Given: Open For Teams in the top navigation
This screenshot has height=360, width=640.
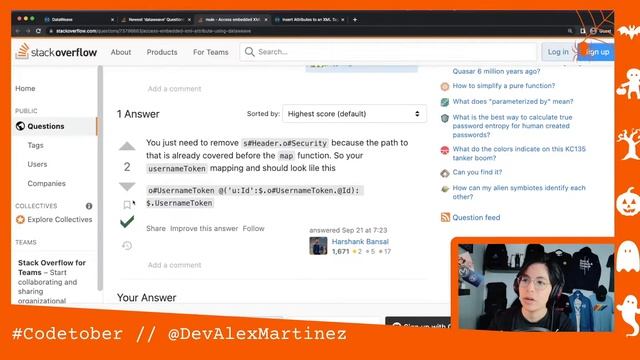Looking at the screenshot, I should coord(211,52).
